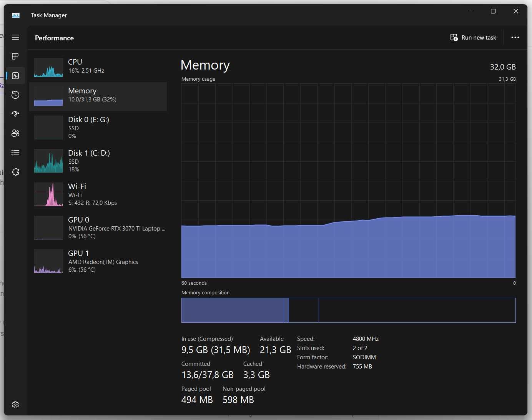Open the Startup apps page icon

coord(15,114)
